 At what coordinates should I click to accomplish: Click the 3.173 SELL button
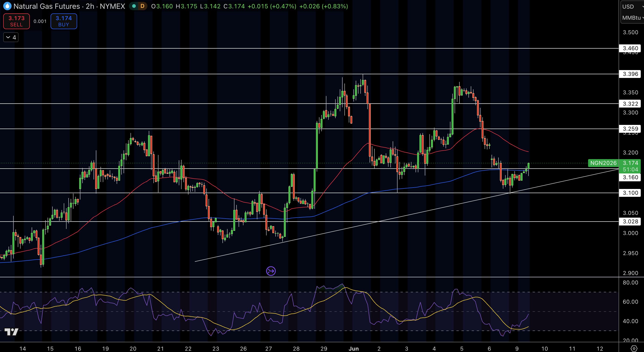[16, 21]
